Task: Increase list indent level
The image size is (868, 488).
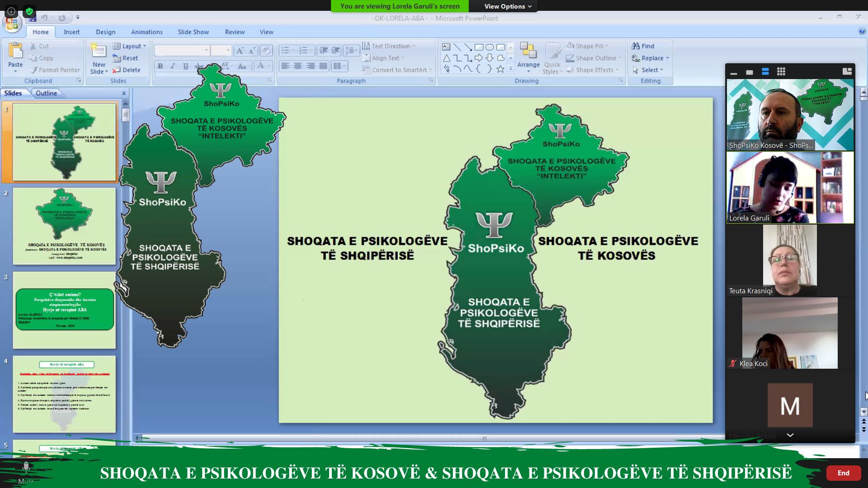Action: click(x=335, y=50)
